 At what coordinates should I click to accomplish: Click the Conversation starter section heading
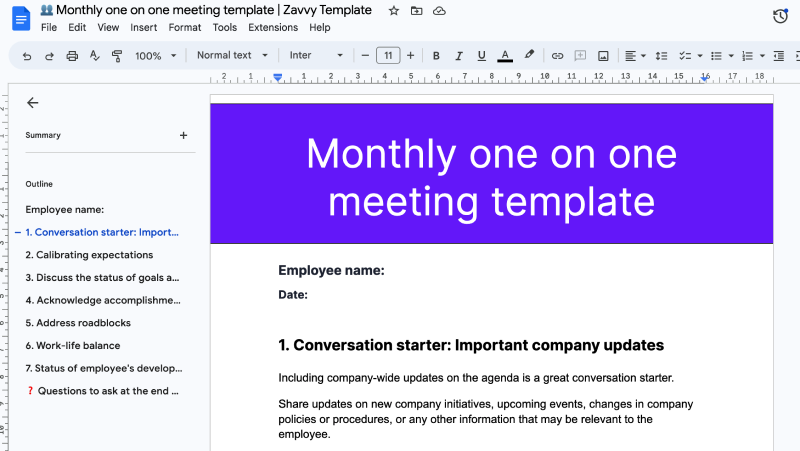pos(471,345)
